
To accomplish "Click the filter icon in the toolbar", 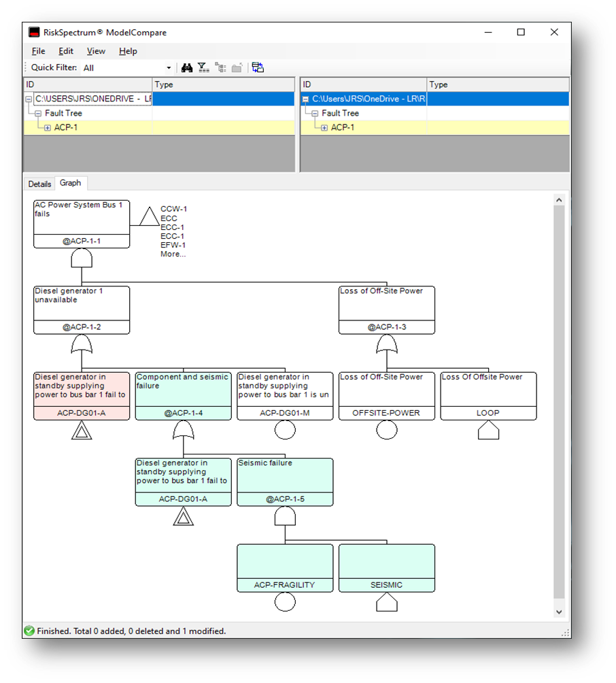I will click(x=203, y=67).
